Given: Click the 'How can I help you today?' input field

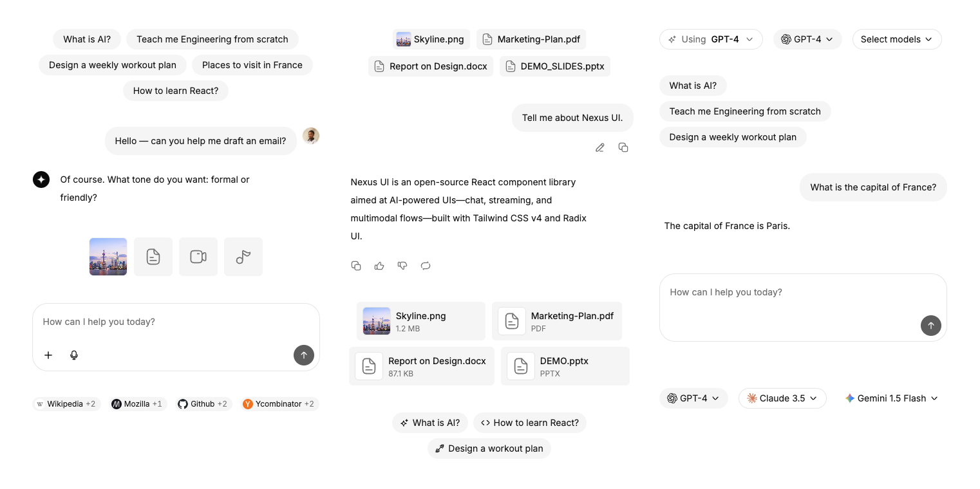Looking at the screenshot, I should click(x=176, y=322).
